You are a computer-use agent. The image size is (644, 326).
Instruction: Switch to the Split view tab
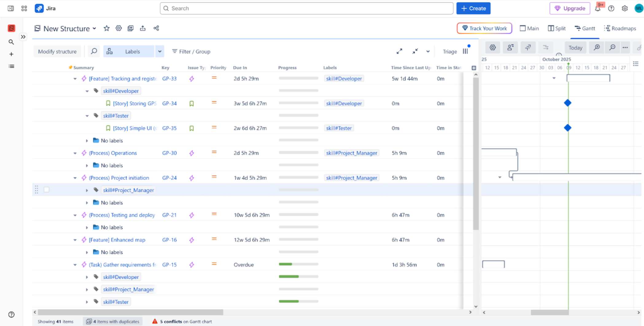(x=557, y=28)
